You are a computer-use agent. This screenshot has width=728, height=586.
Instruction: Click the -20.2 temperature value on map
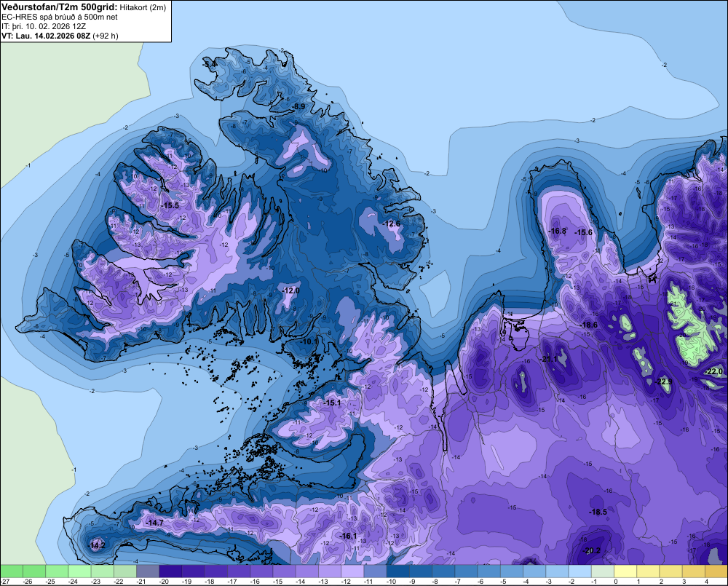[591, 551]
